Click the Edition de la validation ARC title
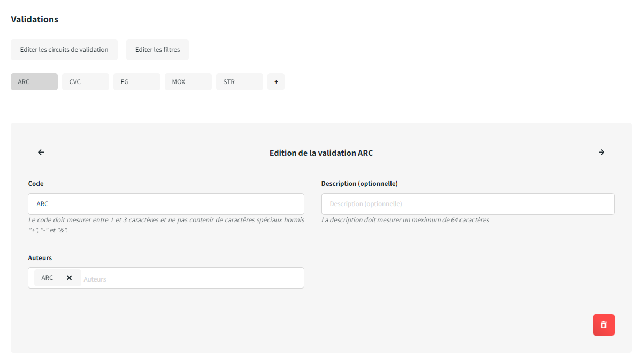 click(321, 153)
